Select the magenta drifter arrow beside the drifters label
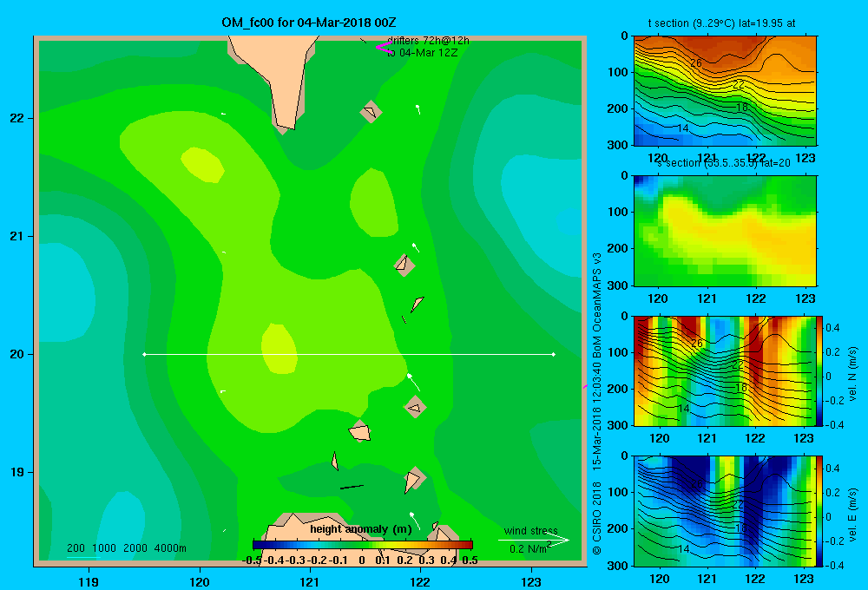868x590 pixels. (x=384, y=47)
